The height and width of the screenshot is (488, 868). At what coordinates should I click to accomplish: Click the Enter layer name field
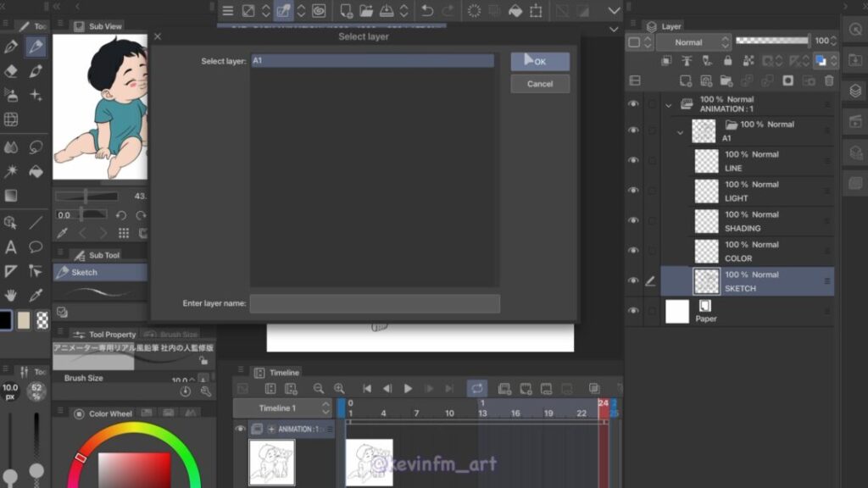click(x=375, y=303)
